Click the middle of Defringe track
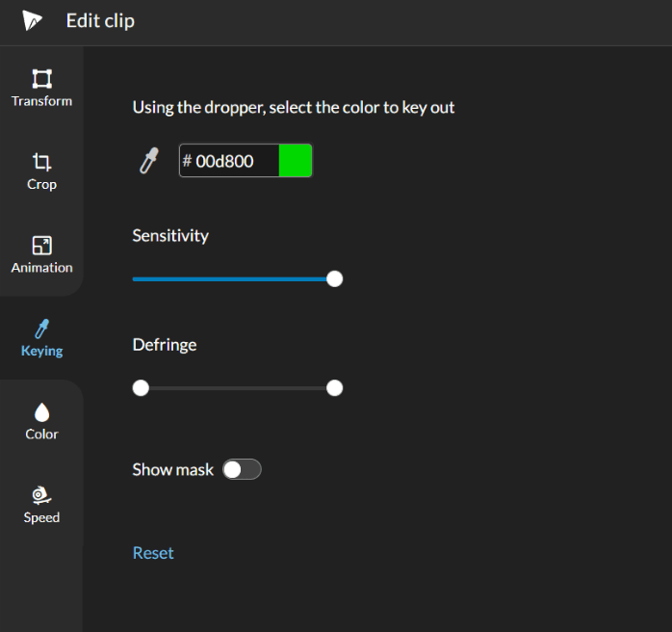This screenshot has height=632, width=672. [x=237, y=388]
